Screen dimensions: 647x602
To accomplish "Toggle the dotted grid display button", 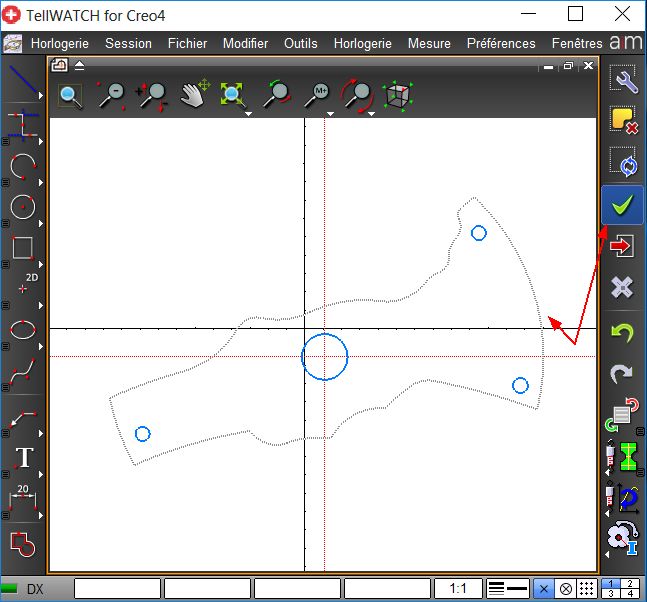I will point(587,589).
